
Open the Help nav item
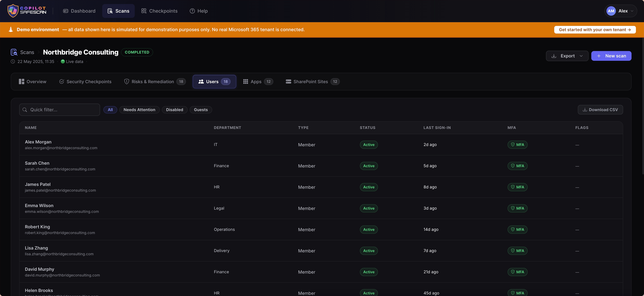199,11
